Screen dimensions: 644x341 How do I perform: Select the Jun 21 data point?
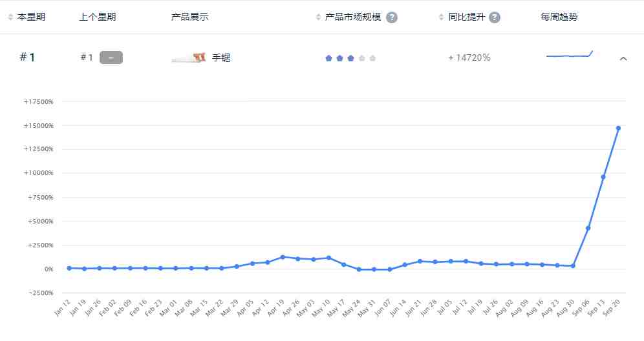click(420, 262)
